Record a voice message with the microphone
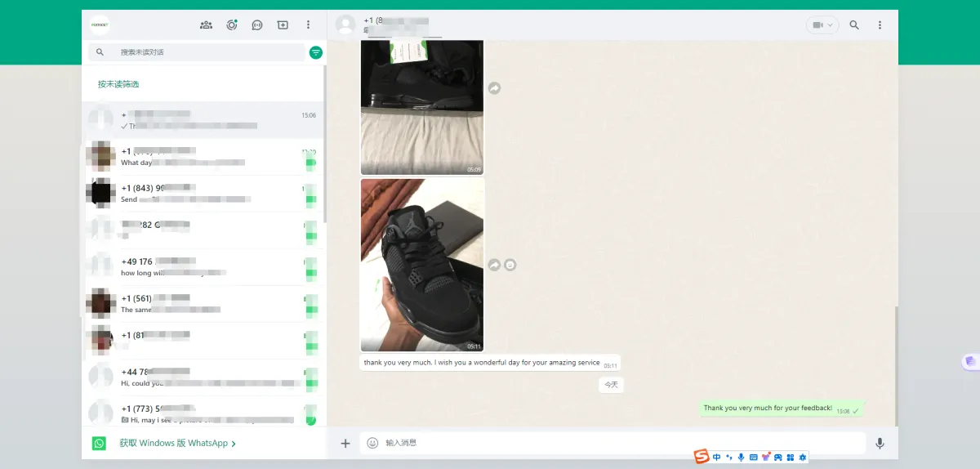Image resolution: width=980 pixels, height=469 pixels. 880,443
